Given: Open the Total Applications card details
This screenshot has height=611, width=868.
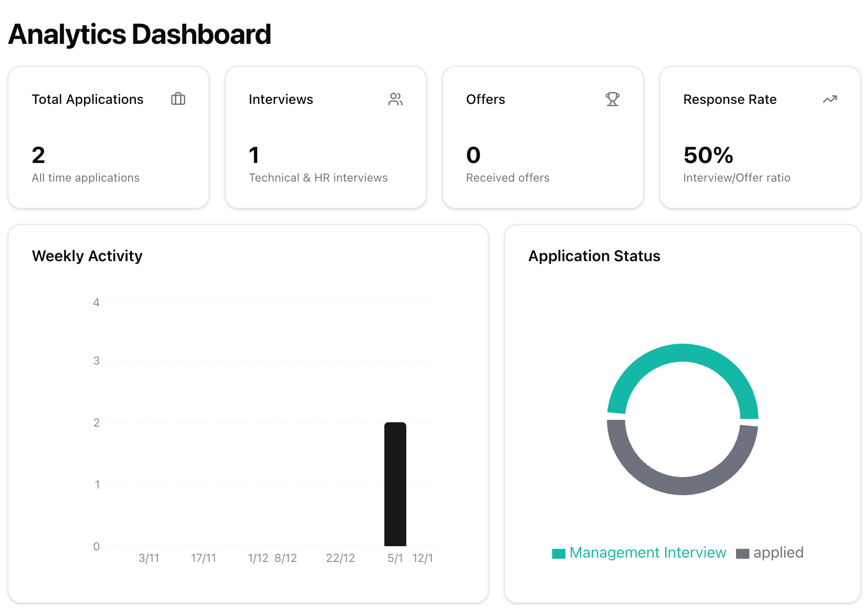Looking at the screenshot, I should point(109,137).
